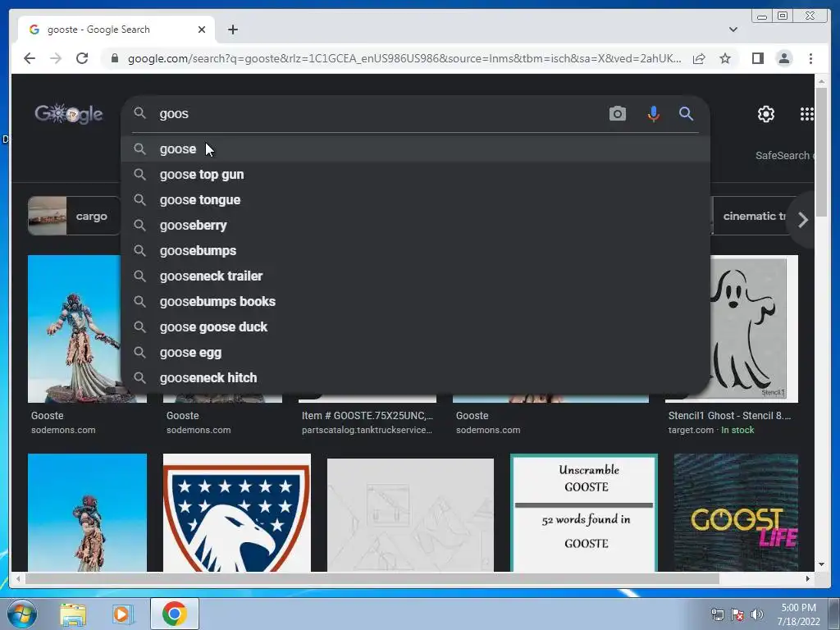
Task: Select the 'goose top gun' suggestion
Action: 415,174
